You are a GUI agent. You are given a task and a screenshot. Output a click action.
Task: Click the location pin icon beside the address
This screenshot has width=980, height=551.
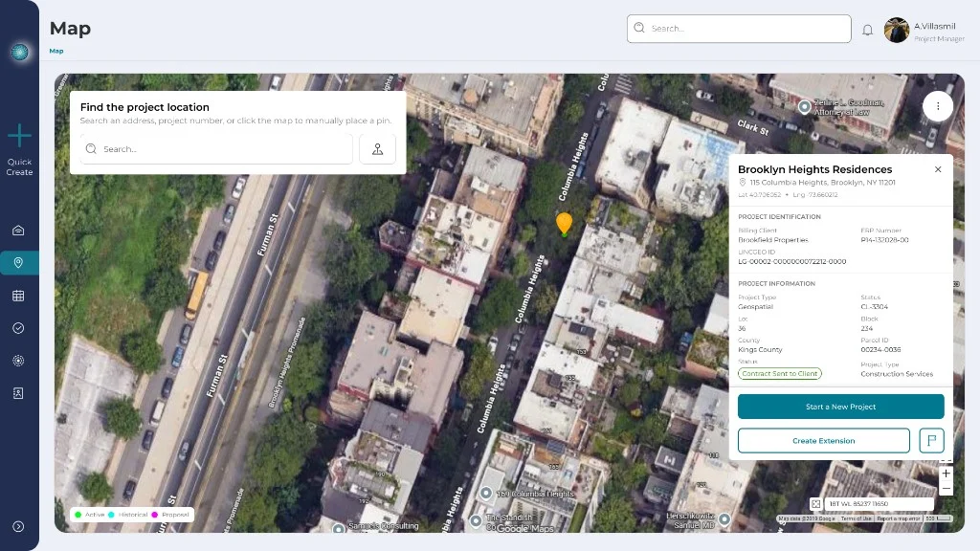(x=743, y=183)
